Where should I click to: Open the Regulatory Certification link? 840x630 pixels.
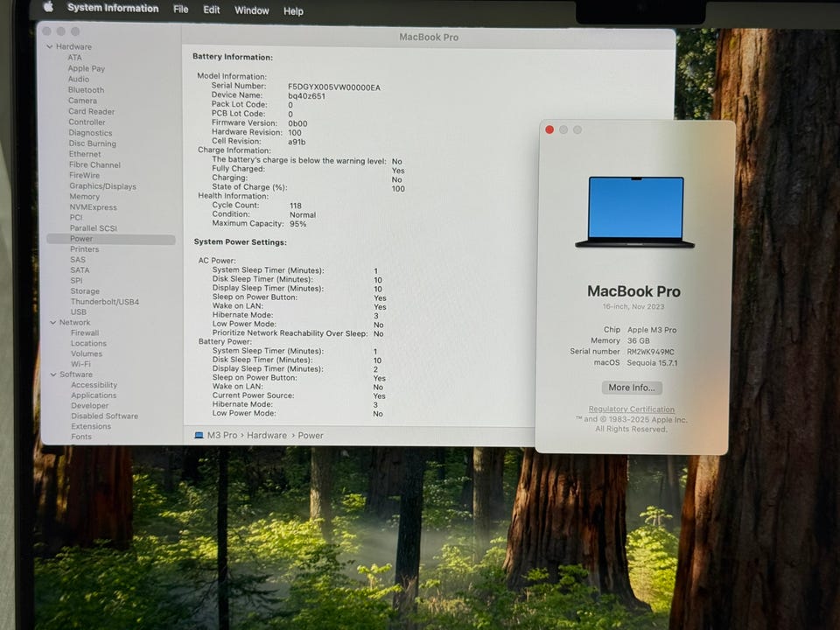pyautogui.click(x=631, y=409)
